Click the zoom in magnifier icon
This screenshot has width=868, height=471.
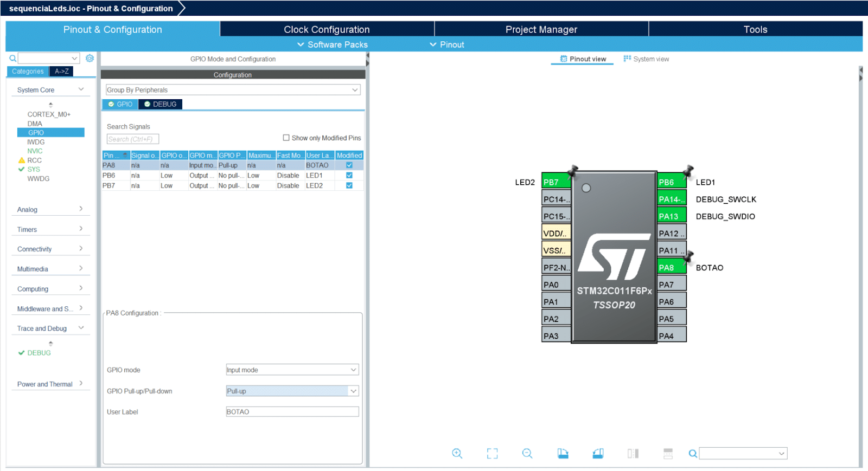(457, 454)
